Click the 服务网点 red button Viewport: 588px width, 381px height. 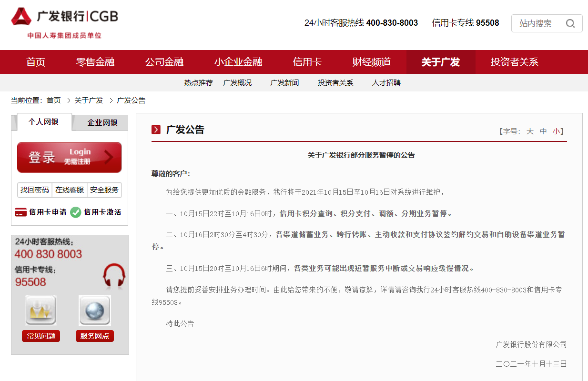(x=95, y=336)
